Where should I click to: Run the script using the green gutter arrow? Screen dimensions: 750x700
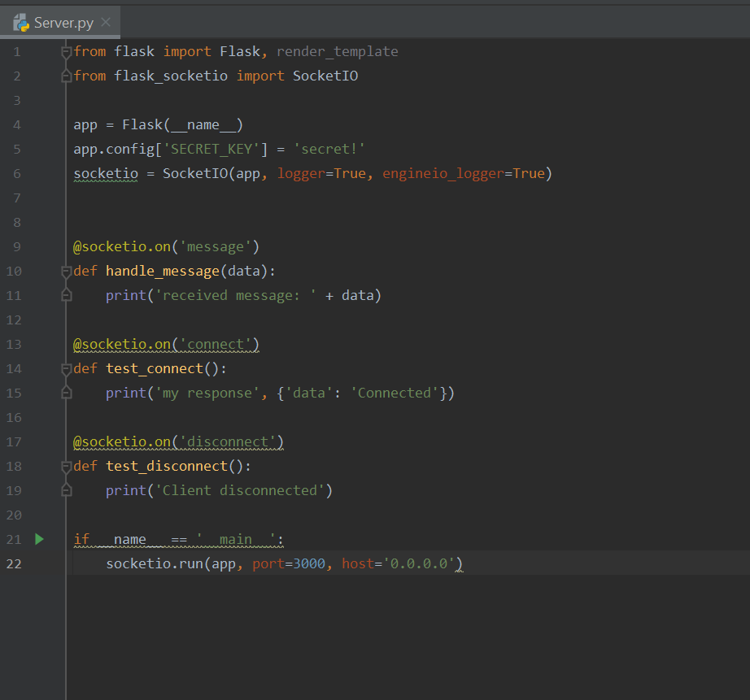pyautogui.click(x=40, y=539)
